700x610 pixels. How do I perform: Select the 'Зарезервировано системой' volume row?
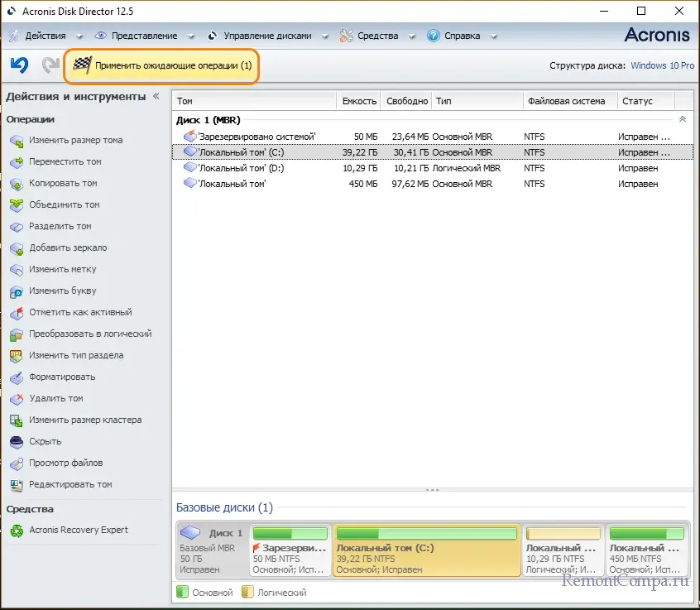pos(433,137)
